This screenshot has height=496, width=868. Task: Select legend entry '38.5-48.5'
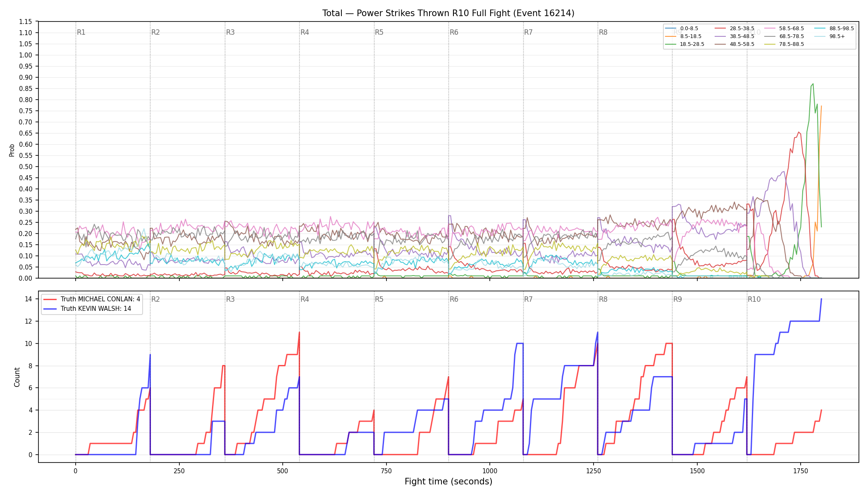[x=734, y=36]
